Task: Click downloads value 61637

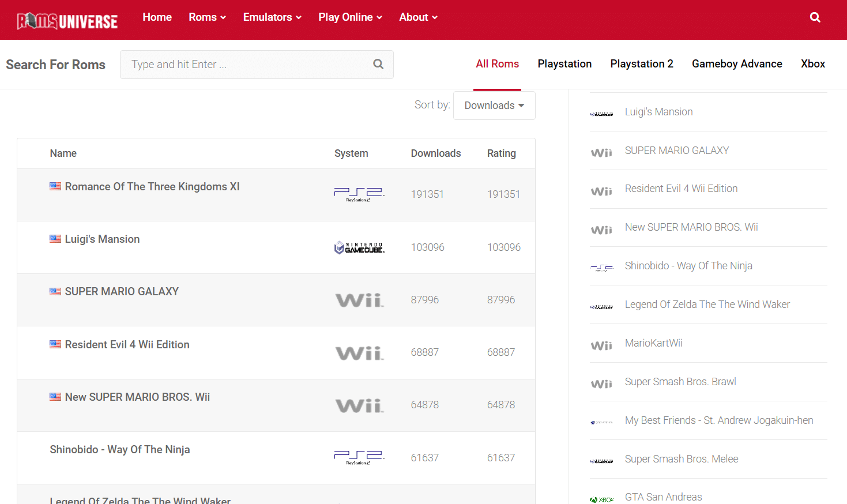Action: [424, 458]
